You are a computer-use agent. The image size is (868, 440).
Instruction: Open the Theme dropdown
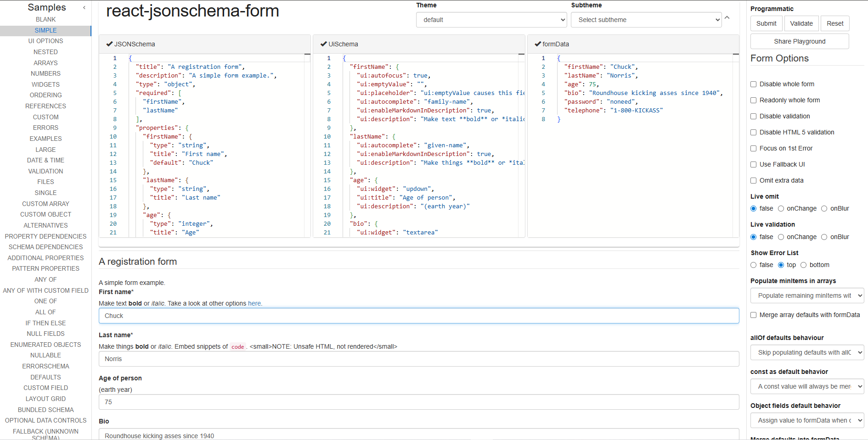point(491,20)
